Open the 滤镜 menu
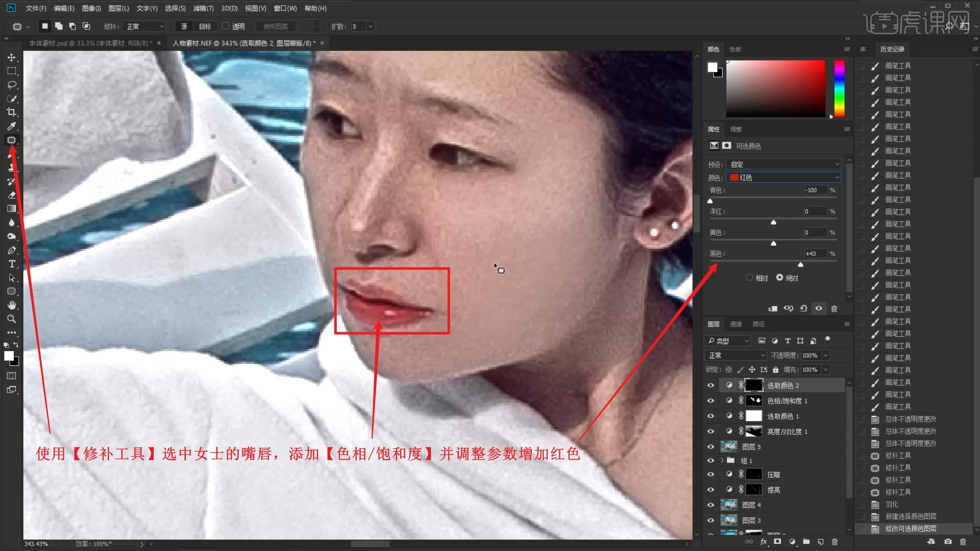 203,8
